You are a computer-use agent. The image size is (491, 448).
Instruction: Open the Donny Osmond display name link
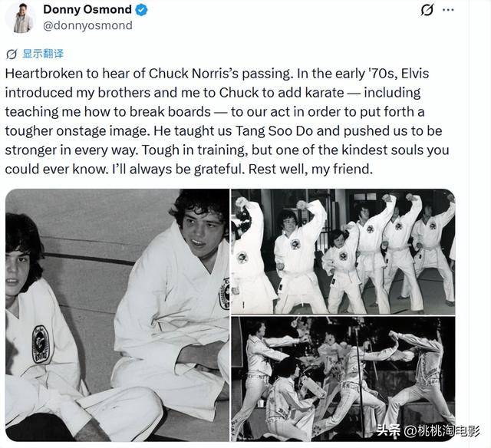point(87,10)
